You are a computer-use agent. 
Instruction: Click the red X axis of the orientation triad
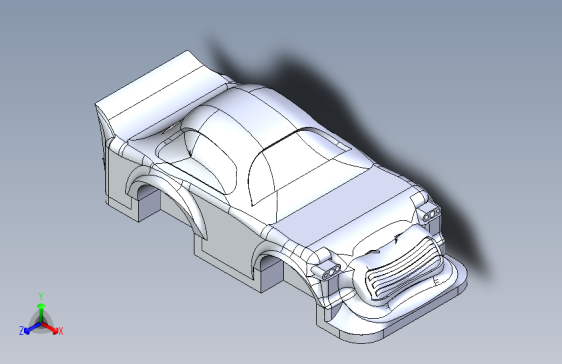(x=50, y=327)
